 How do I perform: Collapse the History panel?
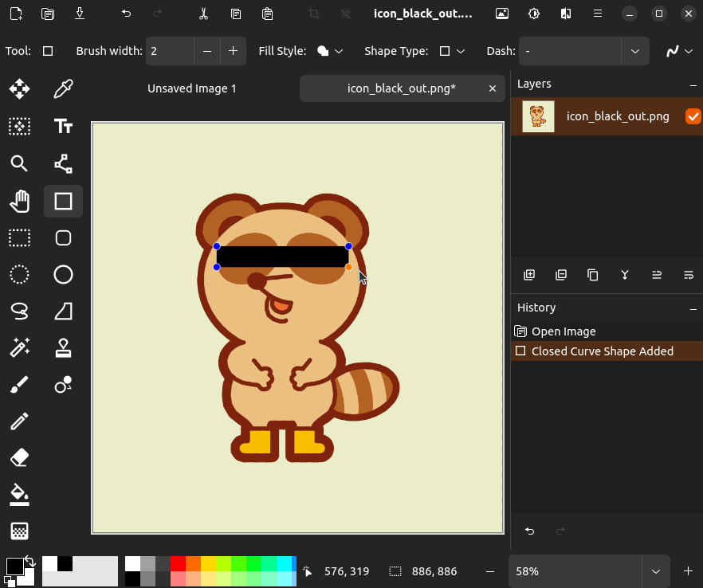(693, 309)
